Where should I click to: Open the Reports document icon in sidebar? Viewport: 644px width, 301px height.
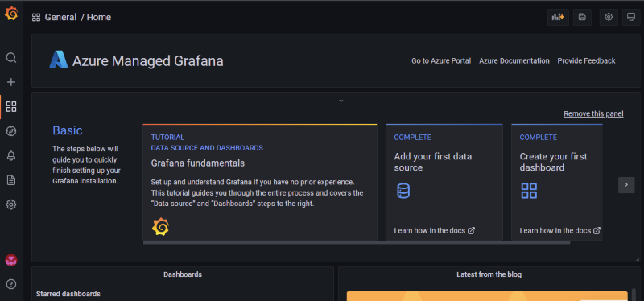coord(11,179)
